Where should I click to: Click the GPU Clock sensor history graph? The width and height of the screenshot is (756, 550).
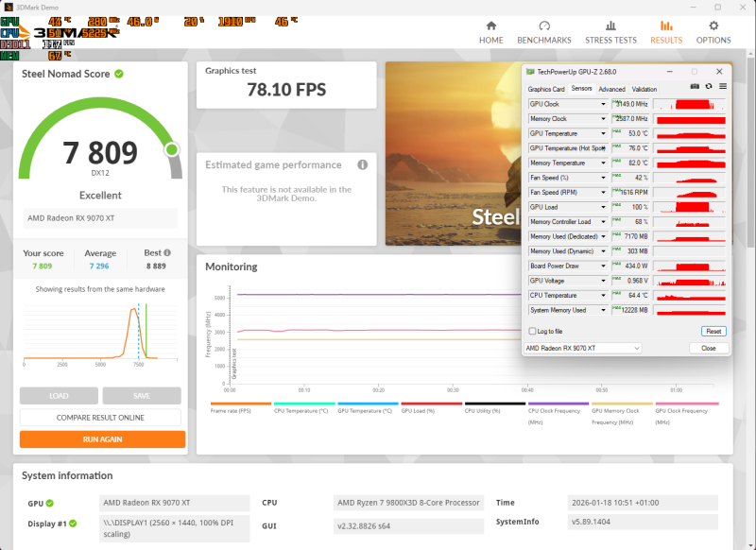pyautogui.click(x=690, y=104)
